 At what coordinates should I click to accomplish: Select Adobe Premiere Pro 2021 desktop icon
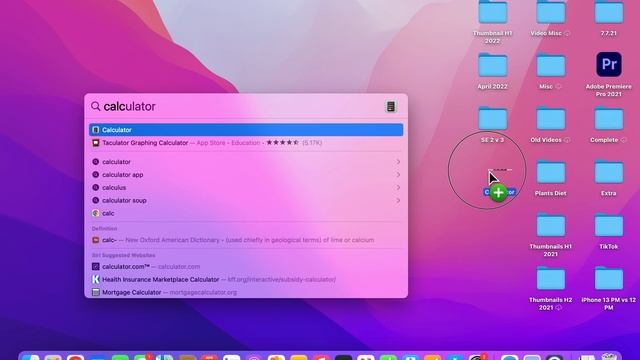[x=609, y=73]
